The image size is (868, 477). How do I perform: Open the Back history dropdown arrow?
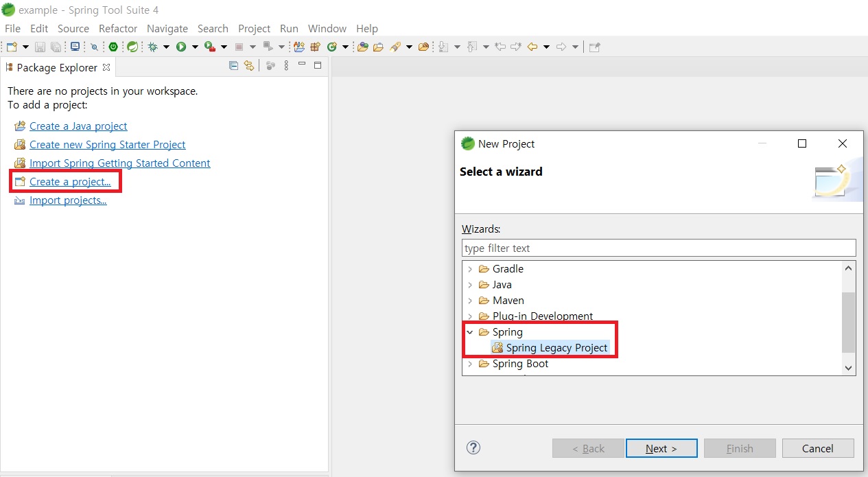tap(546, 47)
